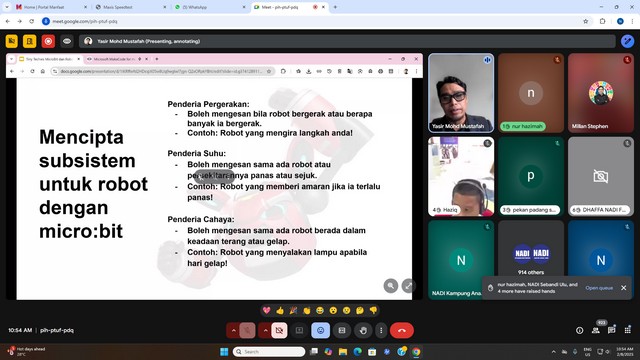Click the present screen icon
Viewport: 640px width, 360px height.
(x=299, y=330)
